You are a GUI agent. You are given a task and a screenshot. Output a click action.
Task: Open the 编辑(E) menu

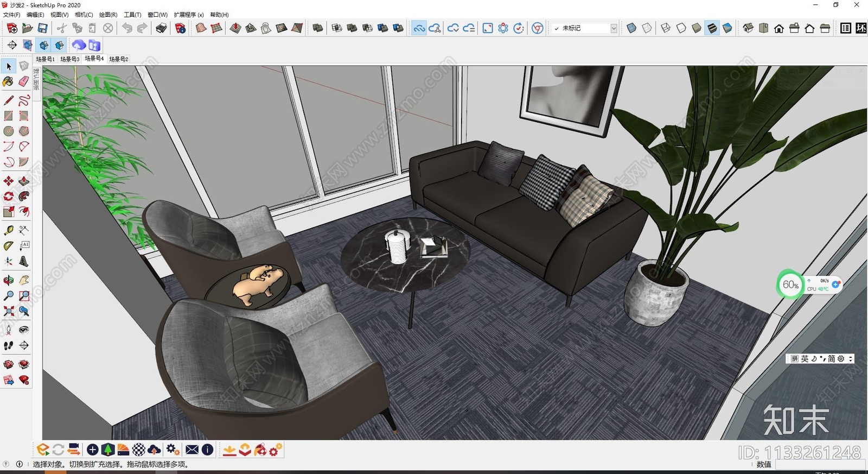click(35, 15)
